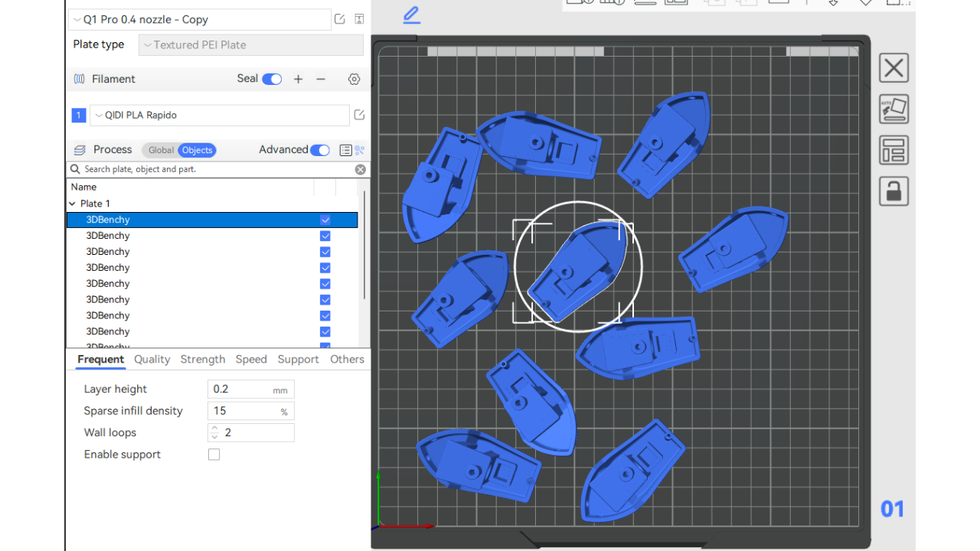Remove all objects using plate X icon
The height and width of the screenshot is (551, 980).
pos(893,68)
